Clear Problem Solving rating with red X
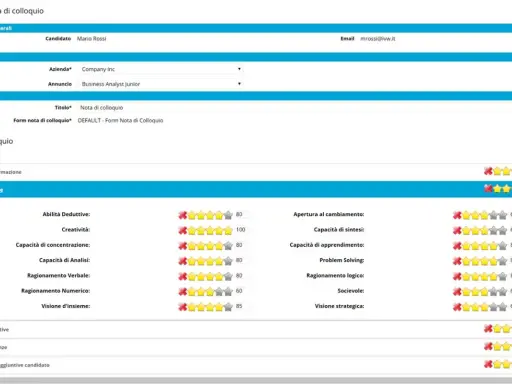 (457, 261)
